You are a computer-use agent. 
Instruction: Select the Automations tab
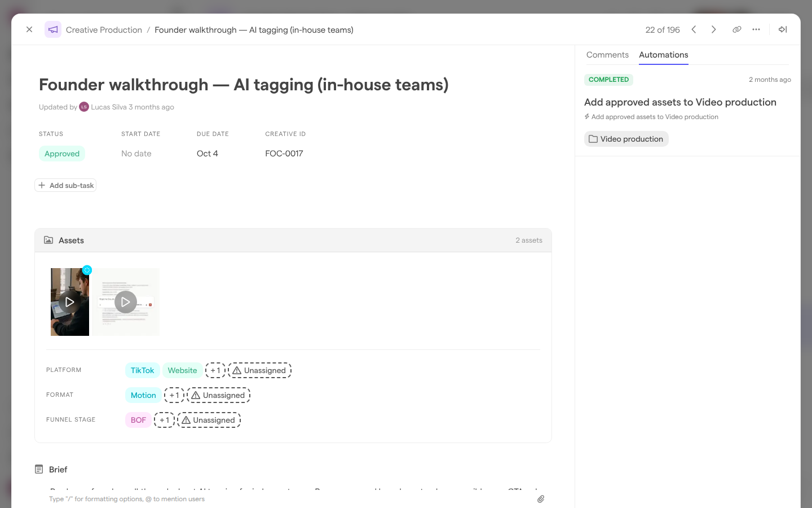click(x=664, y=55)
